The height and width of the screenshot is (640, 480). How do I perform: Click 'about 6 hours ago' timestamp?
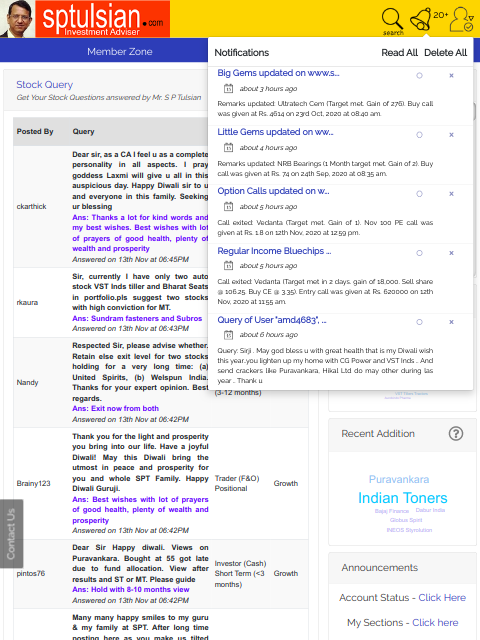click(x=269, y=335)
